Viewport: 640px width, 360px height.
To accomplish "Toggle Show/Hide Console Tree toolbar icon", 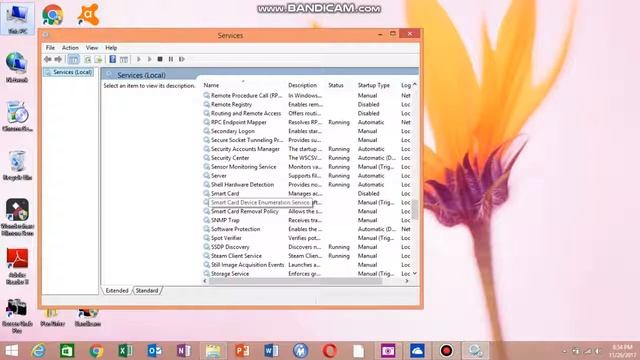I will click(73, 60).
